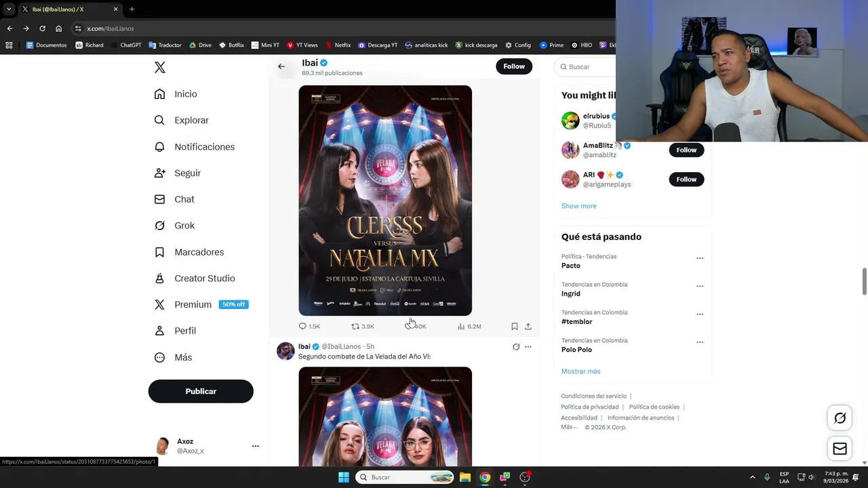Open the floating messages envelope button
868x488 pixels.
pyautogui.click(x=840, y=449)
